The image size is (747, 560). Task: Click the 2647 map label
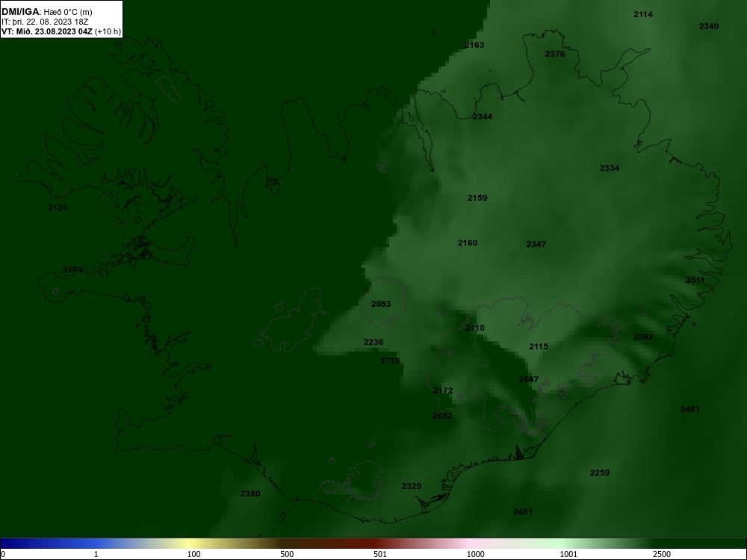pyautogui.click(x=528, y=380)
